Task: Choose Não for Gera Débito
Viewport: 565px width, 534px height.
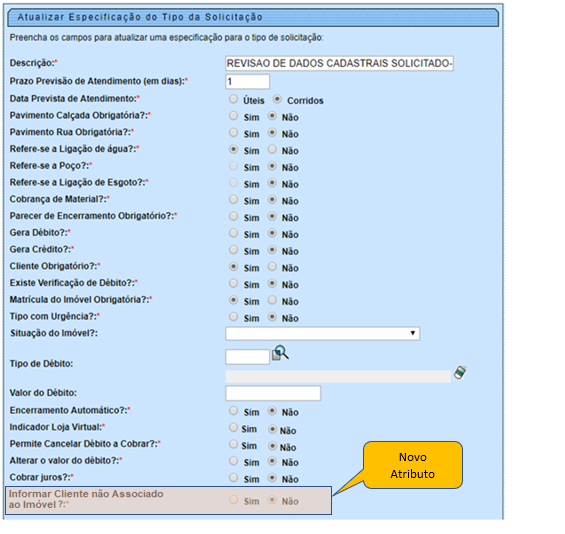Action: pyautogui.click(x=272, y=233)
